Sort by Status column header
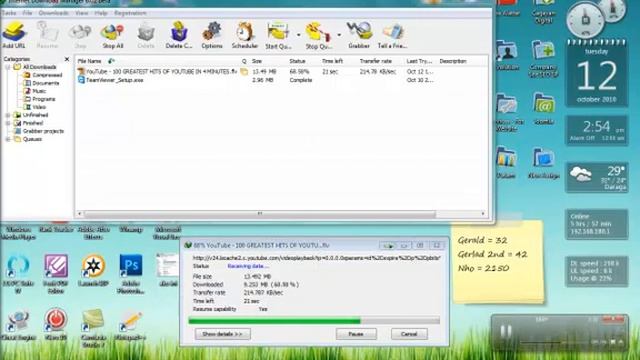640x360 pixels. click(x=298, y=61)
